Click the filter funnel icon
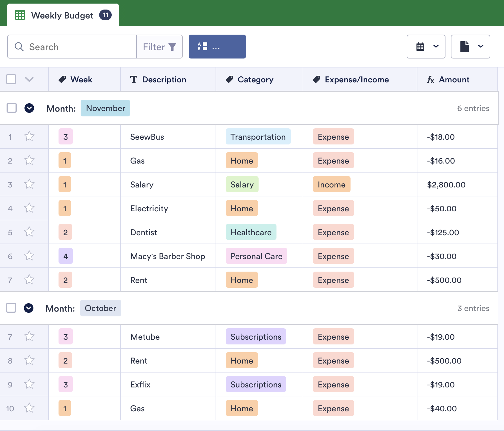Screen dimensions: 504x431 172,47
